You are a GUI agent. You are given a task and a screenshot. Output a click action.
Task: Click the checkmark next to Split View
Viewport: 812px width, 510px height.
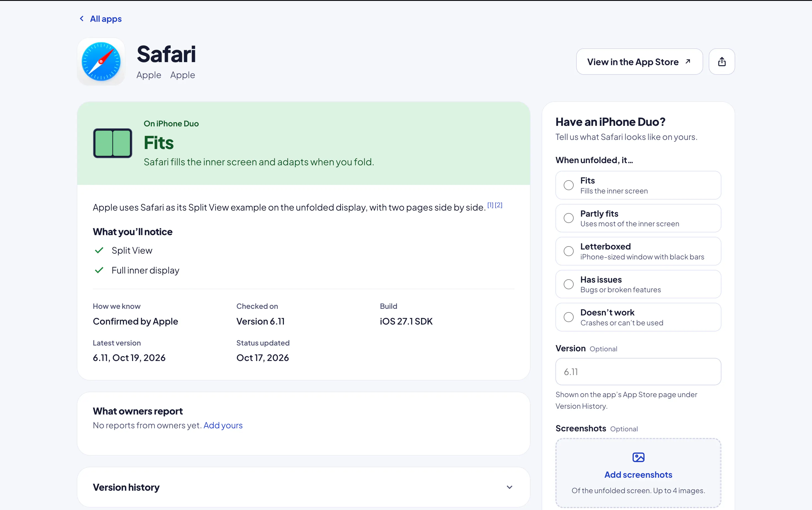(99, 250)
